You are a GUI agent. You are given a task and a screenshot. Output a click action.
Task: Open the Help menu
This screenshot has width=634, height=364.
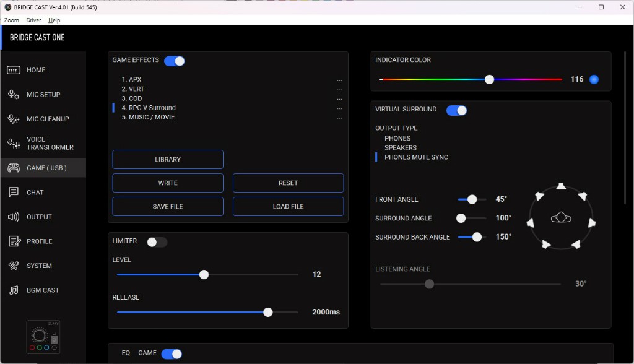pyautogui.click(x=54, y=20)
